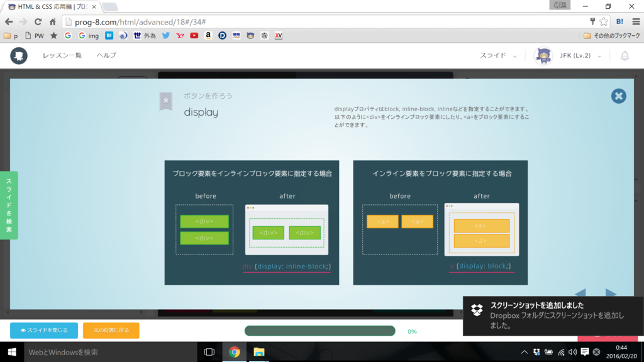This screenshot has width=644, height=362.
Task: Click the blue スライドを閉じる button
Action: click(44, 330)
